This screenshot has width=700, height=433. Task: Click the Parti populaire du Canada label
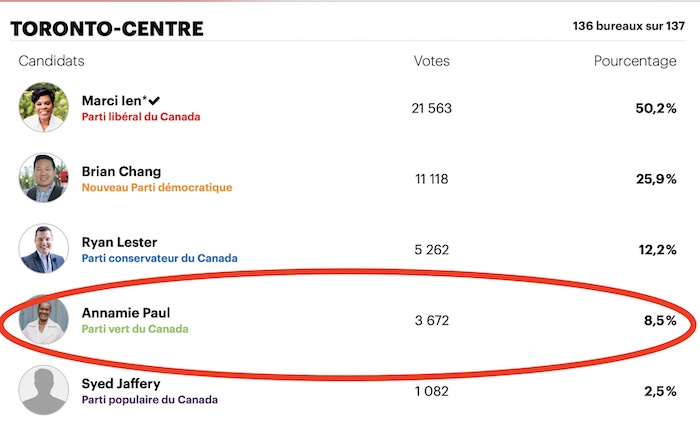(x=150, y=400)
